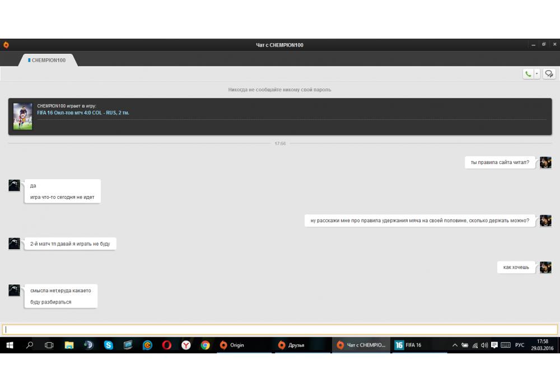560x392 pixels.
Task: Select the CHEMPION100 chat tab
Action: pos(48,60)
